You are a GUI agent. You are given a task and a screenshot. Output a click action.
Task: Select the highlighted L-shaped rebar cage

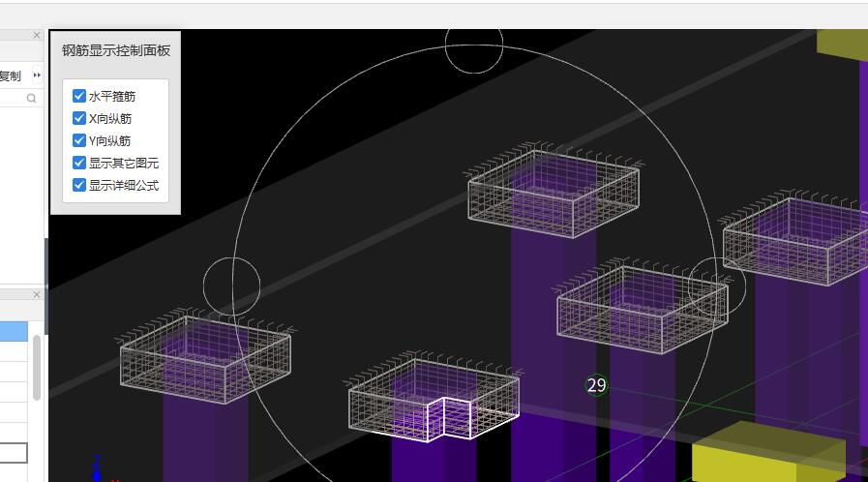[x=434, y=399]
